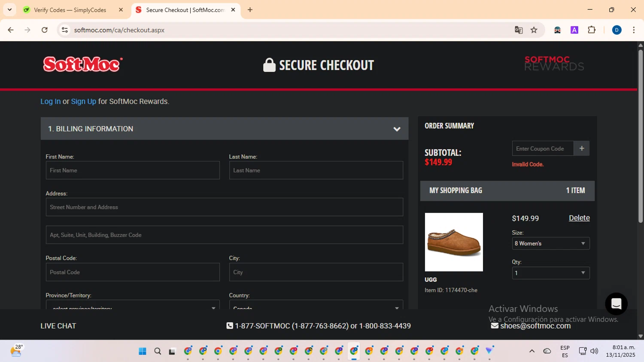Open the Qty dropdown
The image size is (644, 362).
click(551, 273)
